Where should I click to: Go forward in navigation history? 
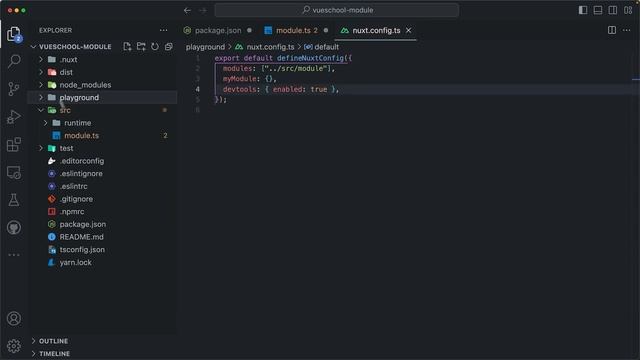[x=203, y=10]
